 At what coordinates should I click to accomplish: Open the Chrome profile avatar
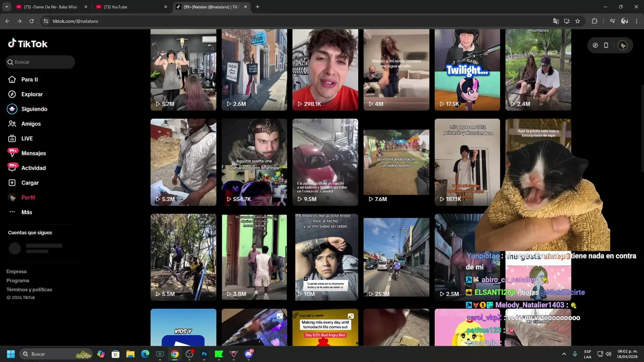[624, 21]
